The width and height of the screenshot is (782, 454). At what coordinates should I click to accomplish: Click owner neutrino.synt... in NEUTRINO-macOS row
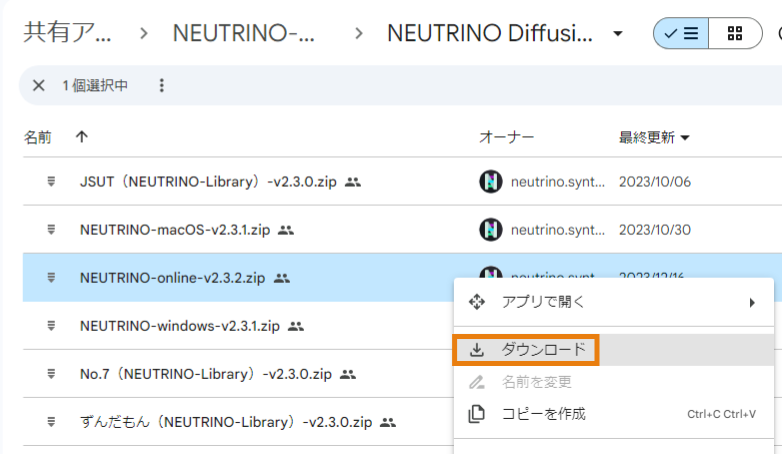(558, 230)
